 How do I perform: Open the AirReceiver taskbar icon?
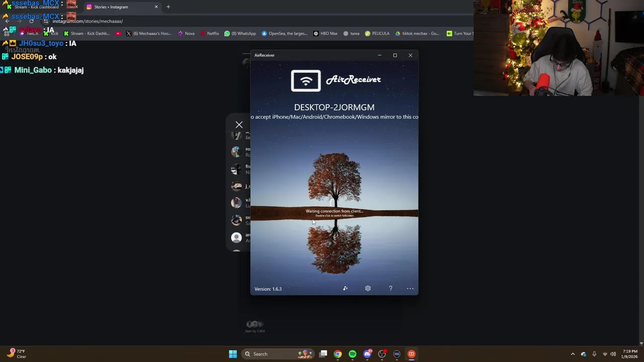[x=411, y=354]
